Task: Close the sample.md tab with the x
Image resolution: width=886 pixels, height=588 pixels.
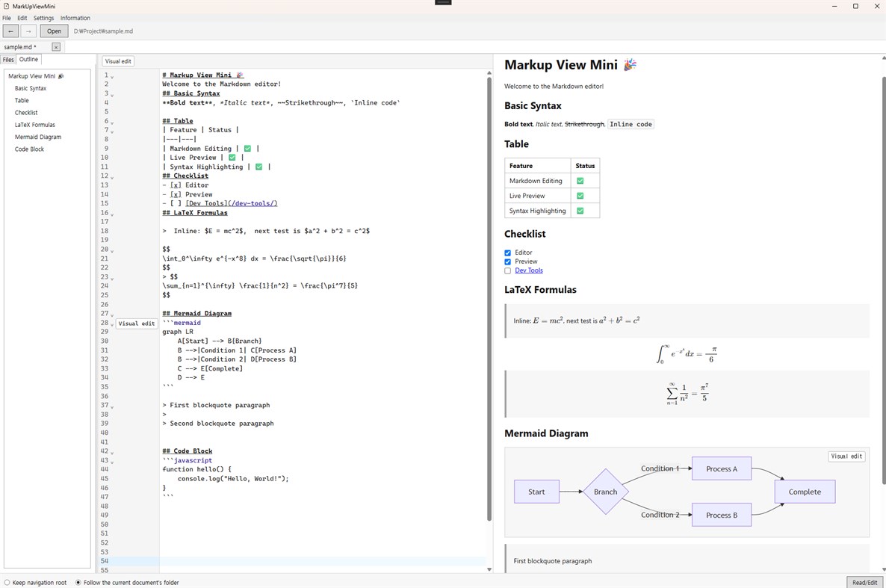Action: (56, 47)
